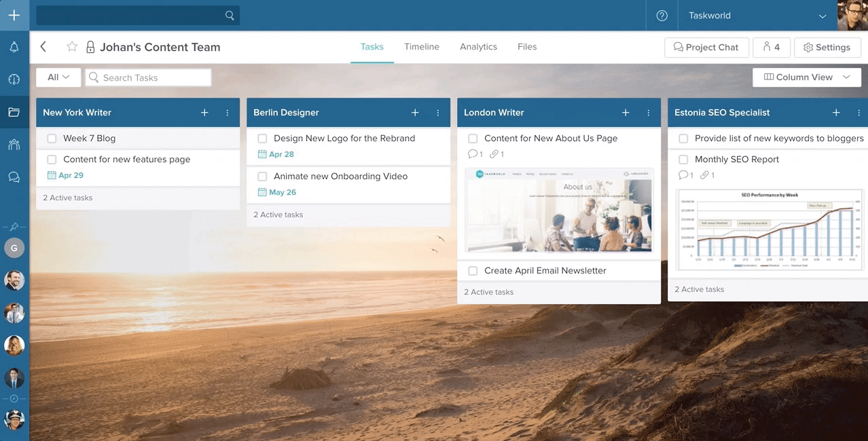Click Estonia SEO Specialist list title

[722, 113]
